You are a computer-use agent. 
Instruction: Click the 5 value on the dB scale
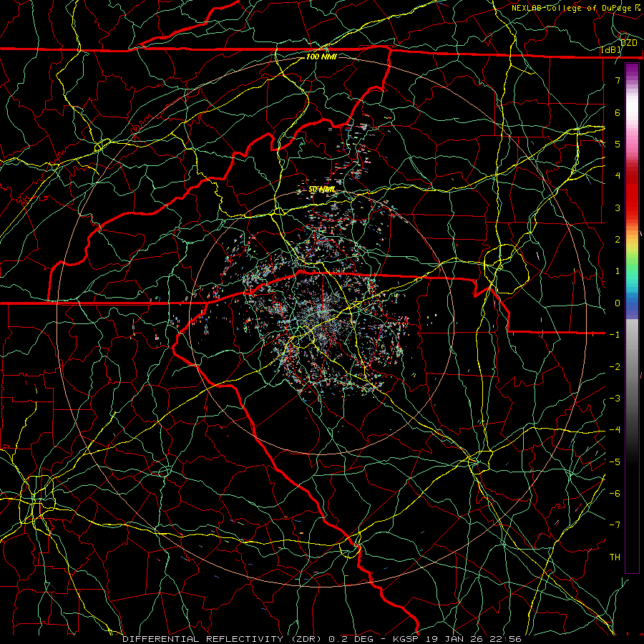(x=618, y=144)
